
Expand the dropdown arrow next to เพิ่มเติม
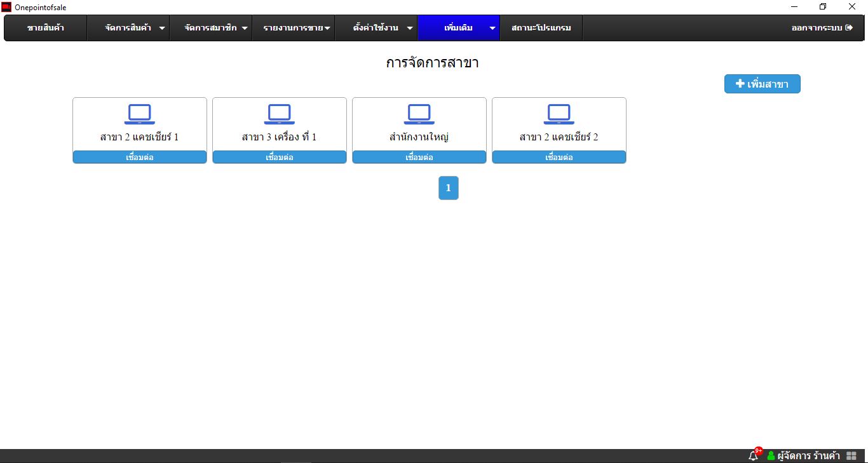492,29
